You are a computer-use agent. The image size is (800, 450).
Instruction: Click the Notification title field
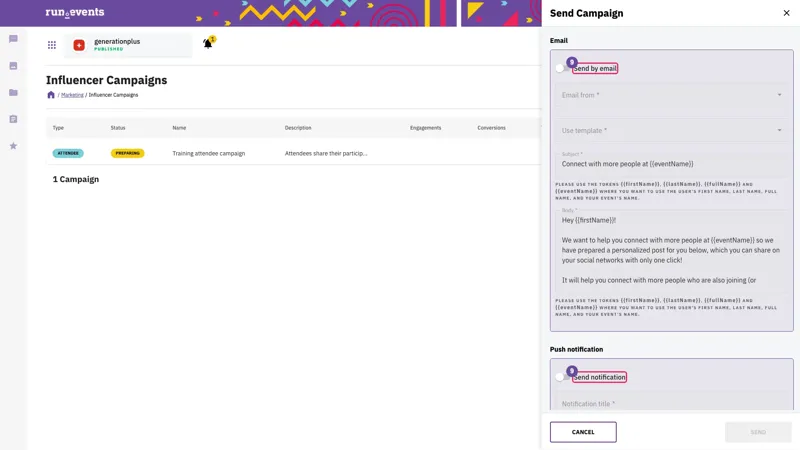[671, 403]
